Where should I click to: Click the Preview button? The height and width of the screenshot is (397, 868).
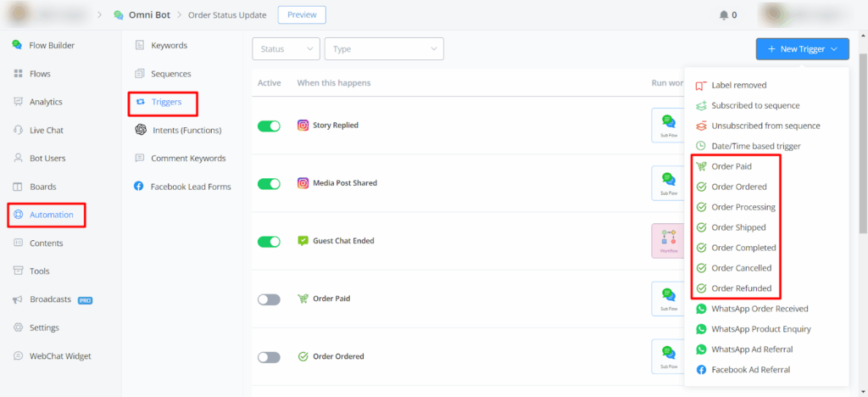click(301, 14)
